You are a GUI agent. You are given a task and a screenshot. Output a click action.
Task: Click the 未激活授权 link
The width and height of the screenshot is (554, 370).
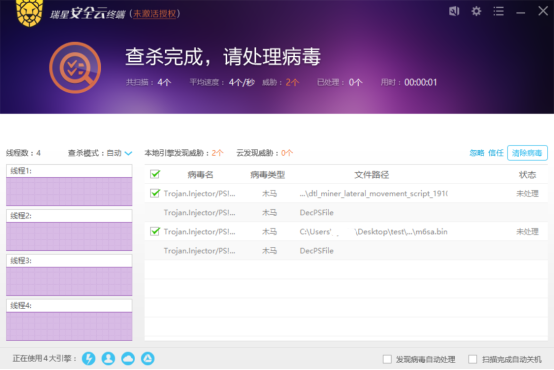coord(154,14)
